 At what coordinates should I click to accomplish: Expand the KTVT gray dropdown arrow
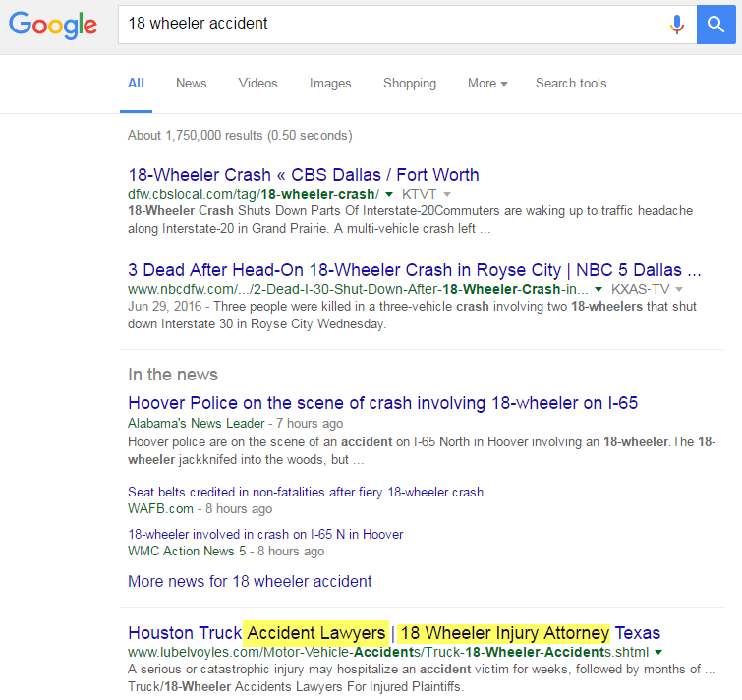(447, 194)
